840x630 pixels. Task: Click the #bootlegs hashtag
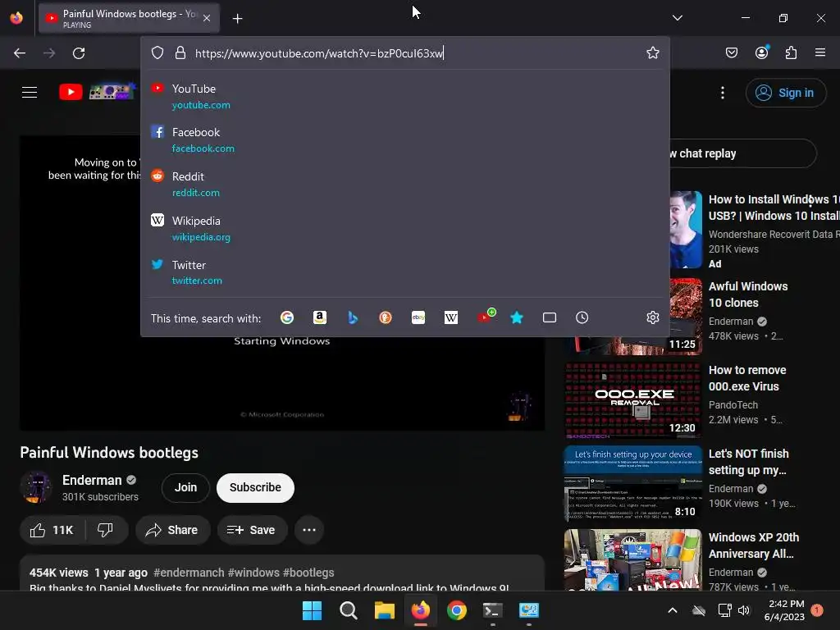[x=308, y=573]
